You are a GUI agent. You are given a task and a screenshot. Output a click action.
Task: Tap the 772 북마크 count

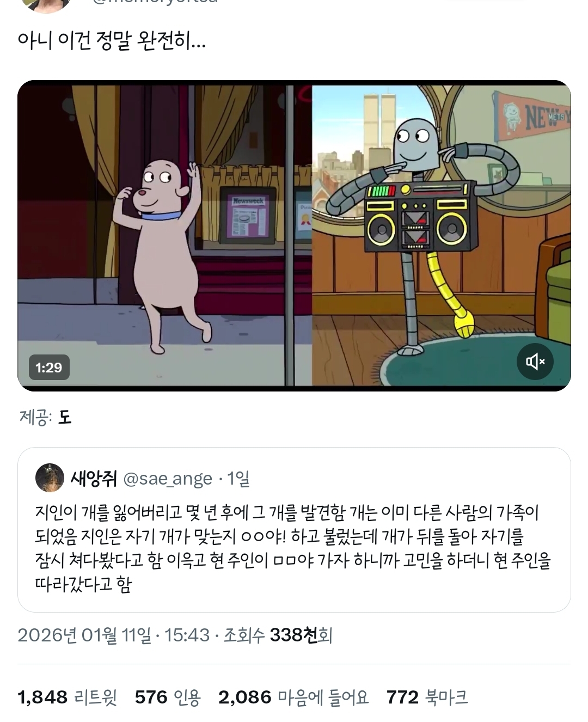[427, 697]
